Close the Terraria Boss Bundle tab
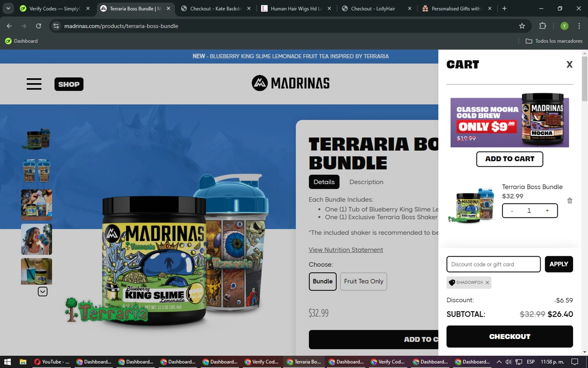This screenshot has height=368, width=588. 168,8
